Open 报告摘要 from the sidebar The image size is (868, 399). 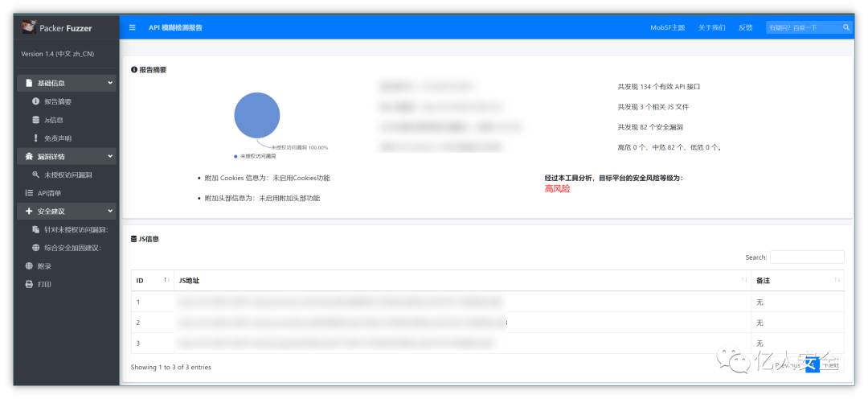coord(57,101)
